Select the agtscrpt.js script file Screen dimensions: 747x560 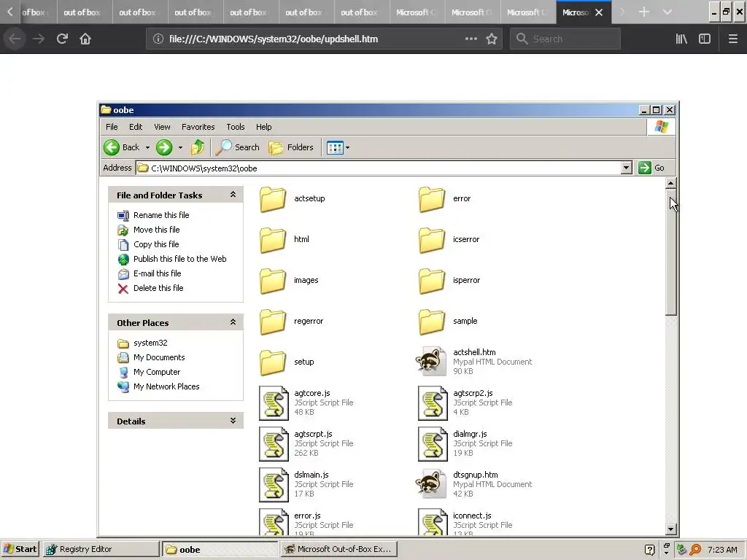306,444
